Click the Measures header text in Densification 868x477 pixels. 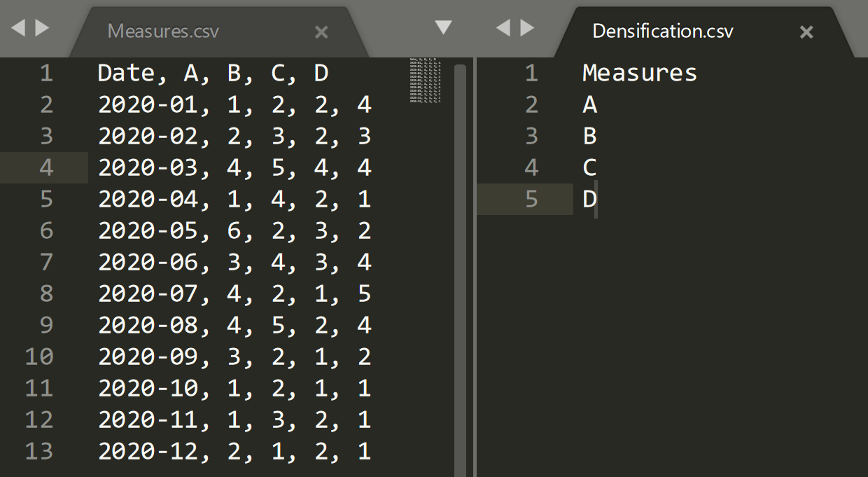point(639,74)
